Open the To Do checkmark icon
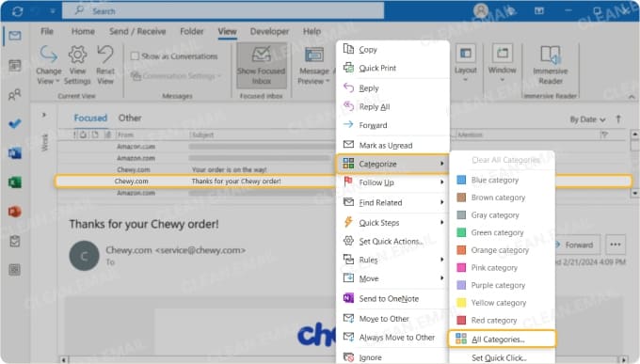 point(15,123)
